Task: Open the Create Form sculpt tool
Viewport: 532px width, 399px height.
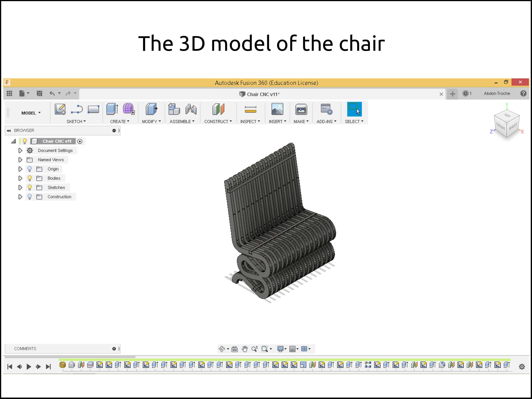Action: [129, 109]
